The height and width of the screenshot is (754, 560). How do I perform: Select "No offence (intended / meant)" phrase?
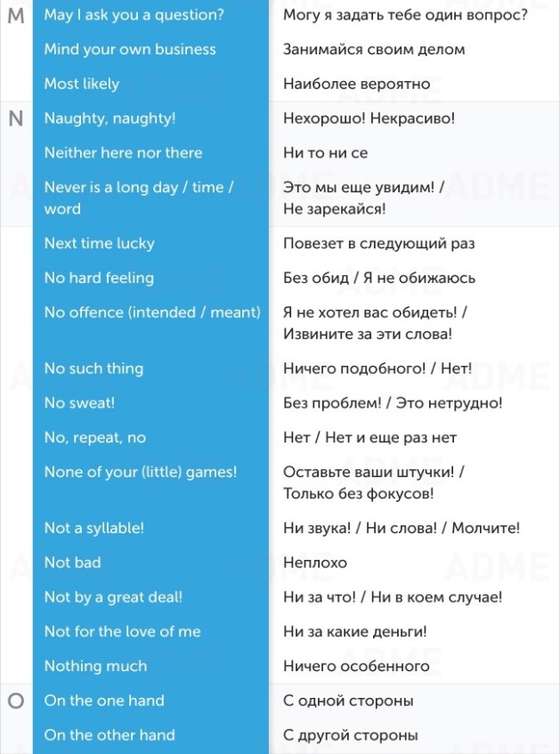(152, 312)
